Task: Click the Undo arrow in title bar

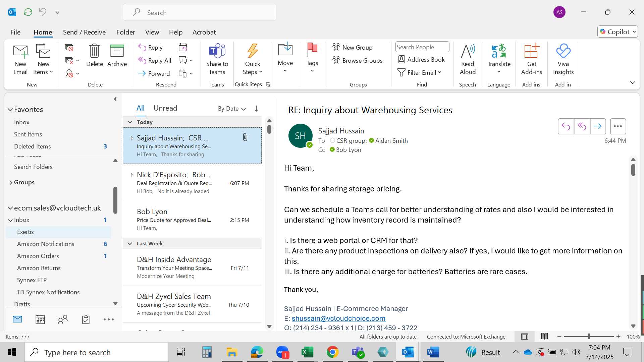Action: (x=42, y=12)
